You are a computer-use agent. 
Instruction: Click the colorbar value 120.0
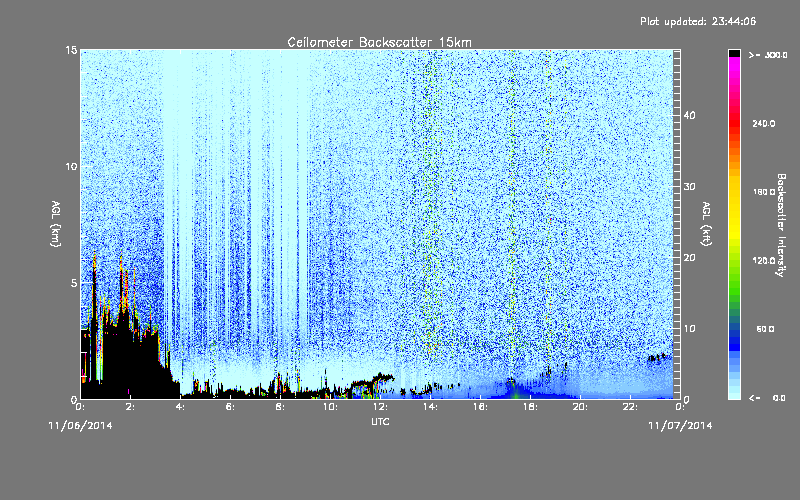[x=764, y=261]
